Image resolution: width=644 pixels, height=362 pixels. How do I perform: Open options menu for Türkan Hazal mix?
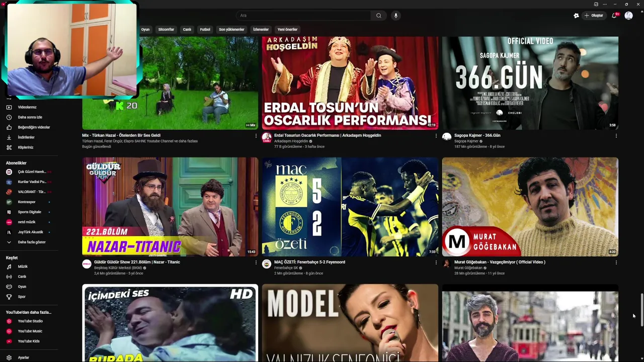(256, 136)
